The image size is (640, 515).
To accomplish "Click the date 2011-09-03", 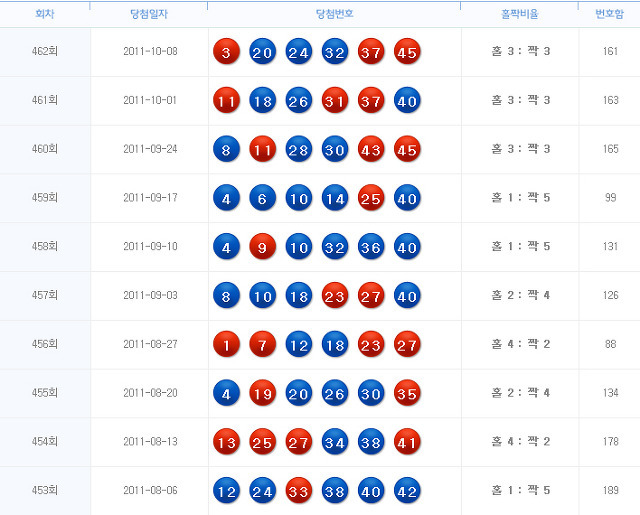I will (x=150, y=295).
